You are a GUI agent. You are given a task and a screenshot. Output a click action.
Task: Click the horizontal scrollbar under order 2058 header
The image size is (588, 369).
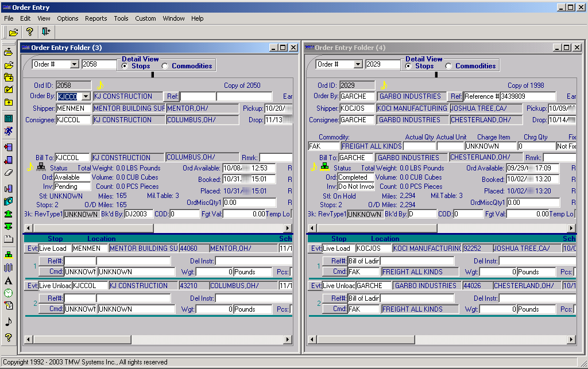(x=158, y=228)
